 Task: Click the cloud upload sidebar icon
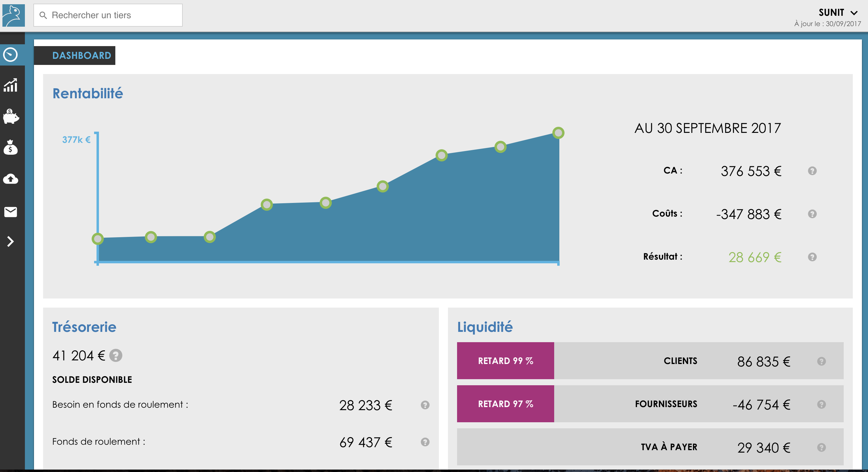[x=10, y=179]
